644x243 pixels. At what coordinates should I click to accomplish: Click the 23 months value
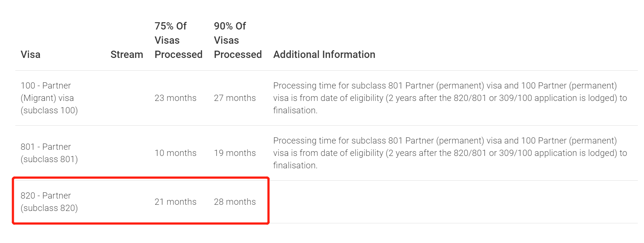tap(175, 98)
